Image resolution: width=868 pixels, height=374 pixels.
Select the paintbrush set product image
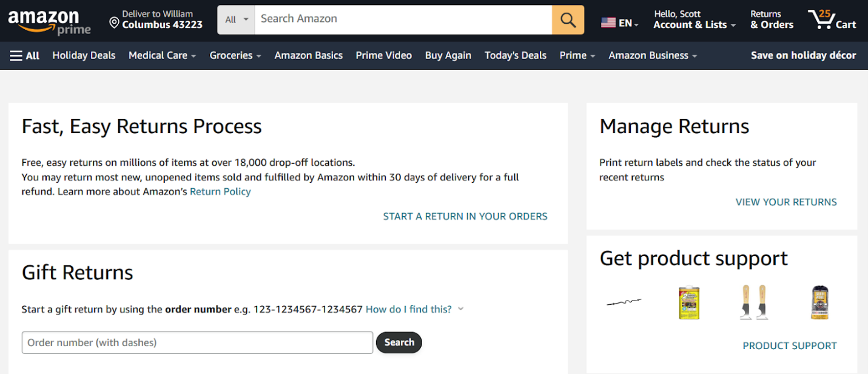[x=754, y=302]
